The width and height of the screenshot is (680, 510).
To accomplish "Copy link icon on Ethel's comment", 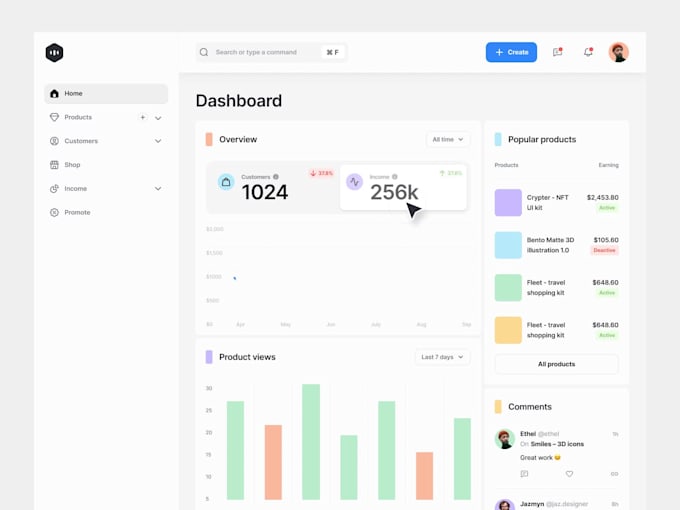I will click(614, 474).
